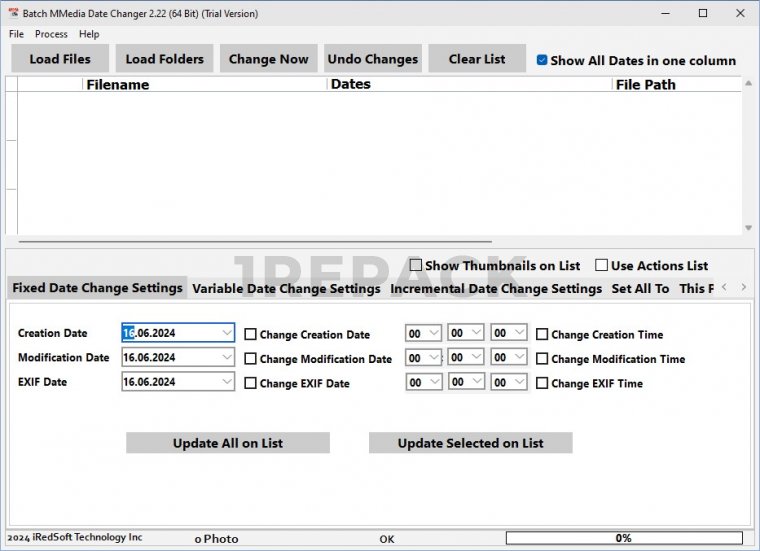Image resolution: width=760 pixels, height=551 pixels.
Task: Click Undo Changes in the toolbar
Action: tap(372, 59)
